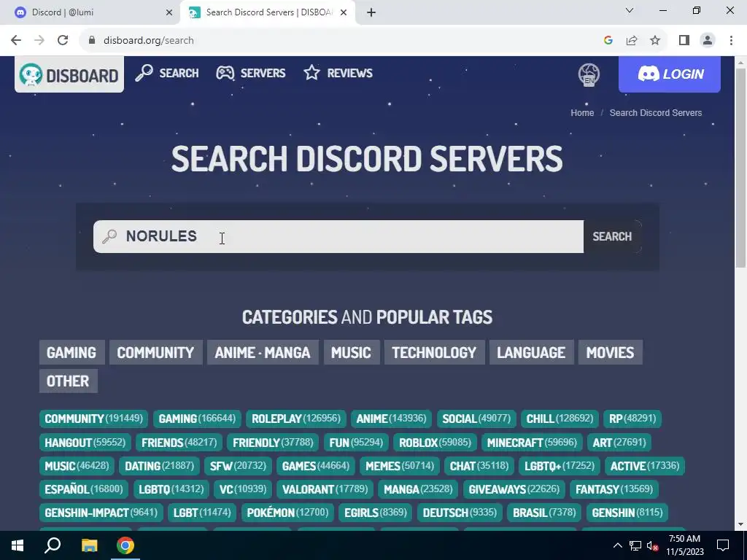Open ANIME (143936) tag

(391, 419)
